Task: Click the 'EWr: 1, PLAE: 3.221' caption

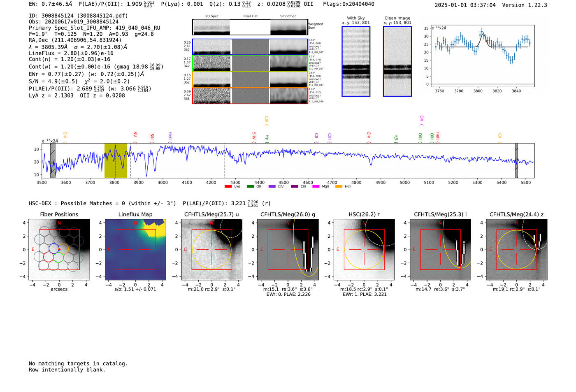Action: [365, 295]
